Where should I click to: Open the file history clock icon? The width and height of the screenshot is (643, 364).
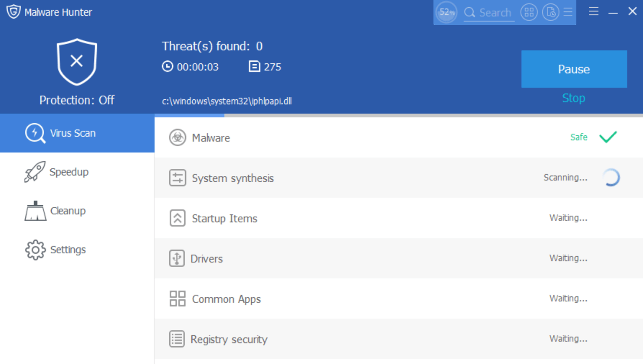[x=550, y=12]
